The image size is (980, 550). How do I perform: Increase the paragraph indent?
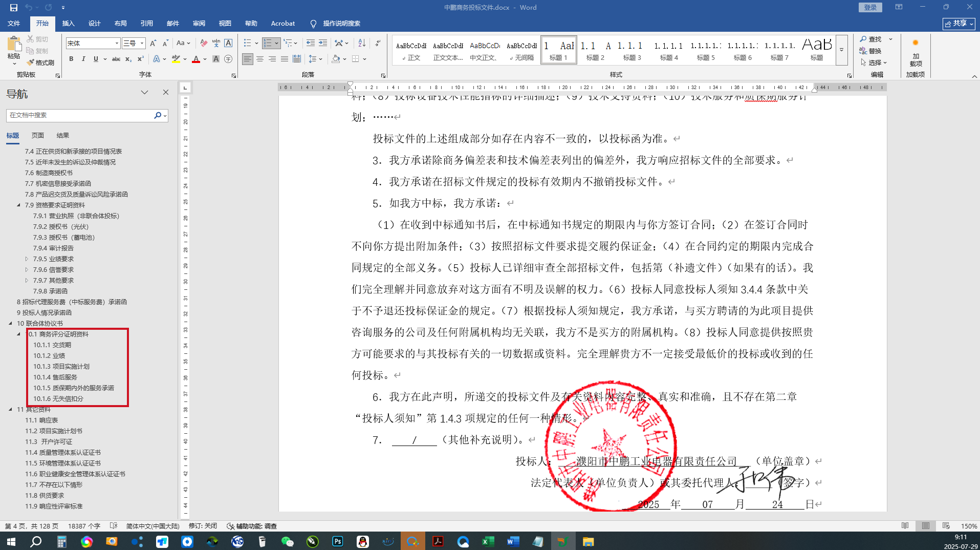coord(322,44)
